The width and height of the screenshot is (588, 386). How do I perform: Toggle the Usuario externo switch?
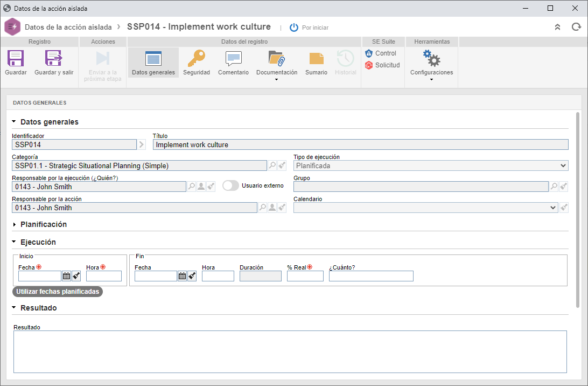230,185
